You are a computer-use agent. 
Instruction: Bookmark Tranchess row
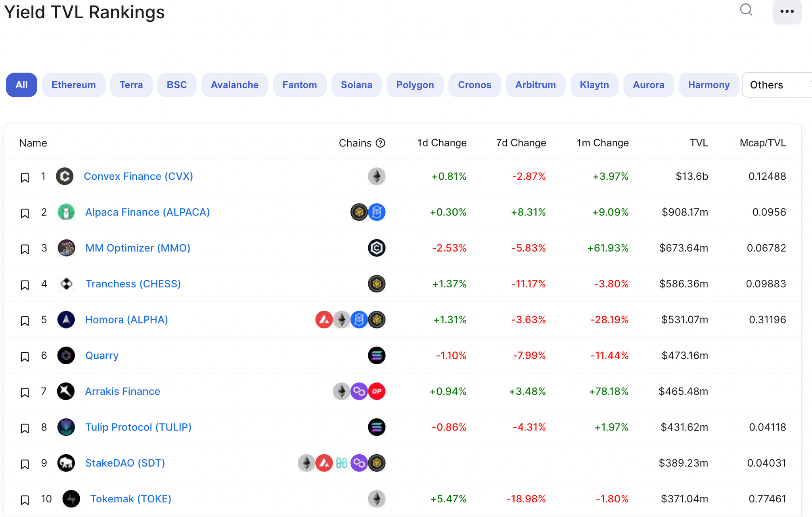(25, 285)
